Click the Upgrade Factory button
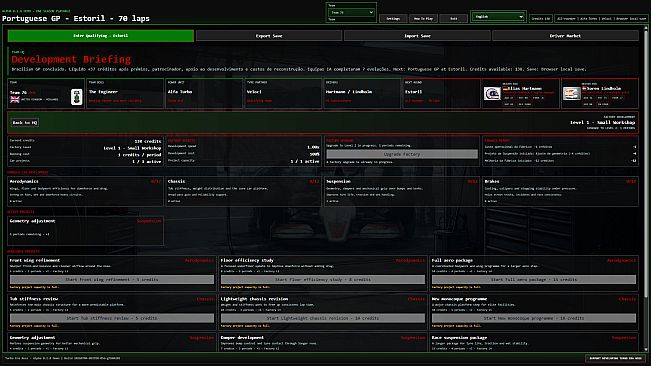 402,154
